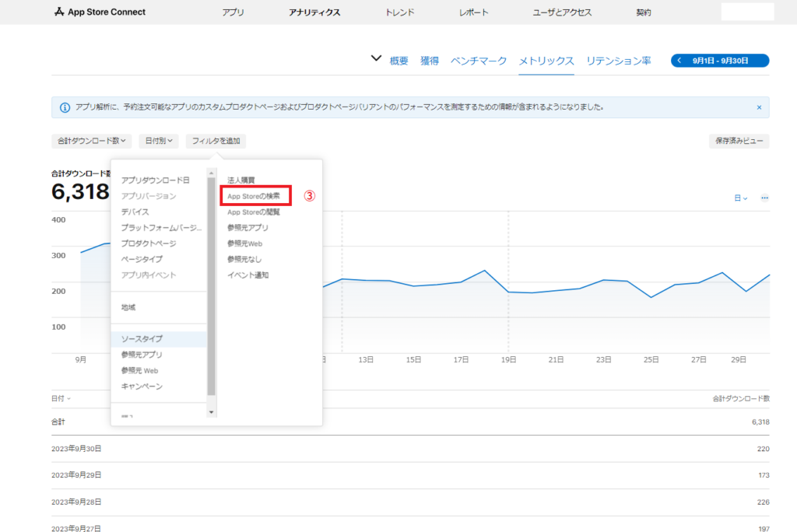797x532 pixels.
Task: Select プロダクトページ filter option
Action: click(149, 243)
